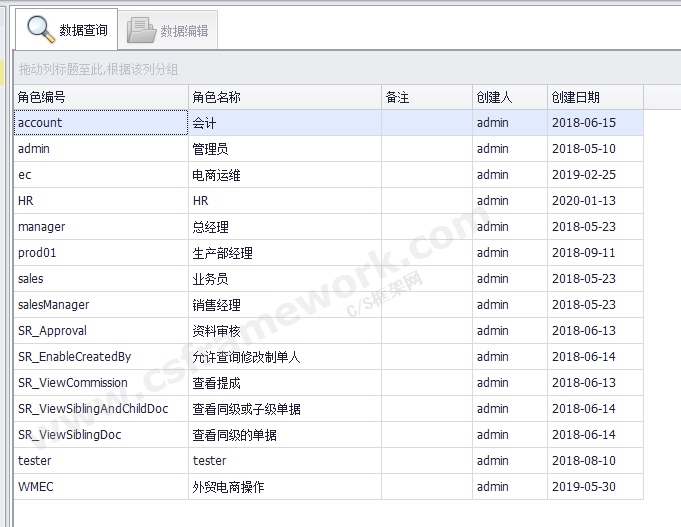
Task: Click SR_ViewSiblingAndChildDoc cell
Action: coord(101,409)
